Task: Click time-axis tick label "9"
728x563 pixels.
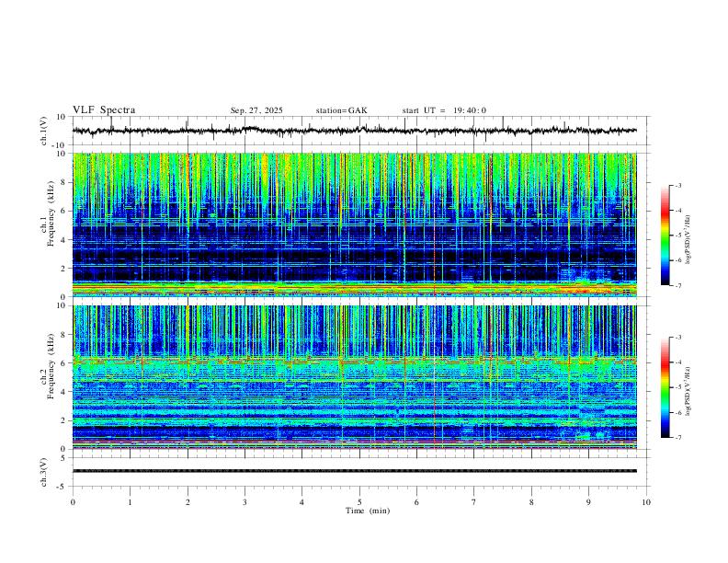Action: click(588, 502)
